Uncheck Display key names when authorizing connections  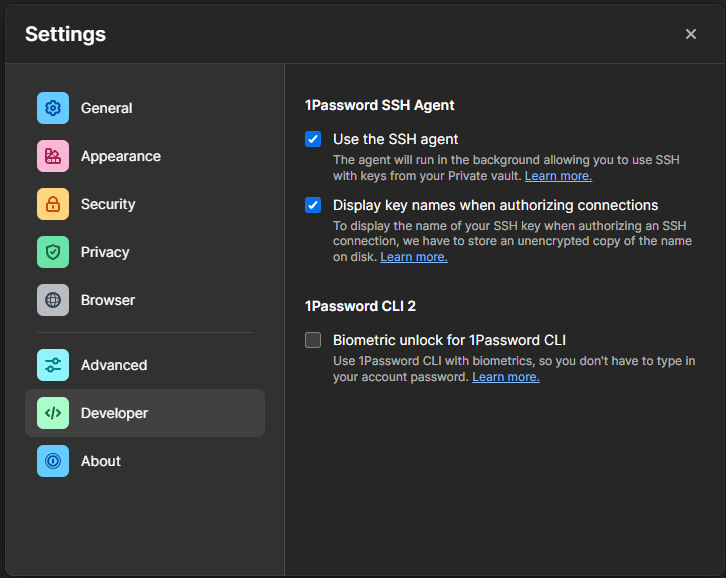tap(313, 205)
